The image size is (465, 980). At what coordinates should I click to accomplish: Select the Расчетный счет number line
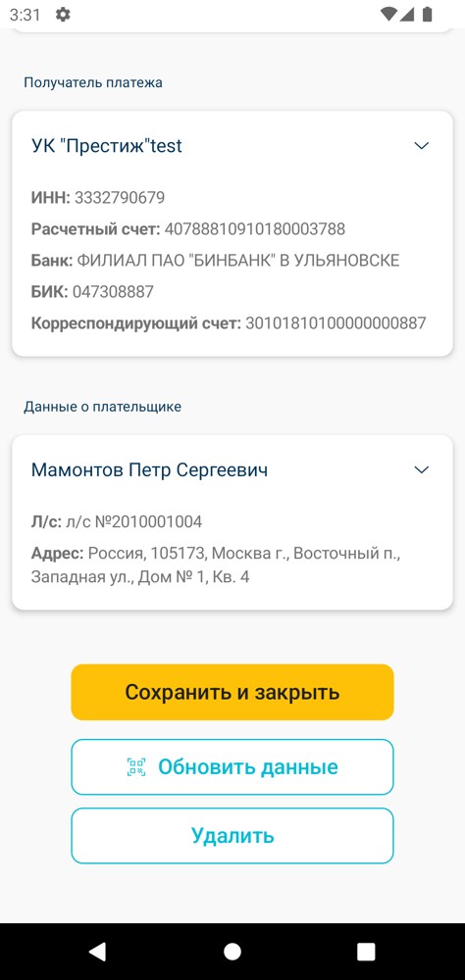click(188, 229)
